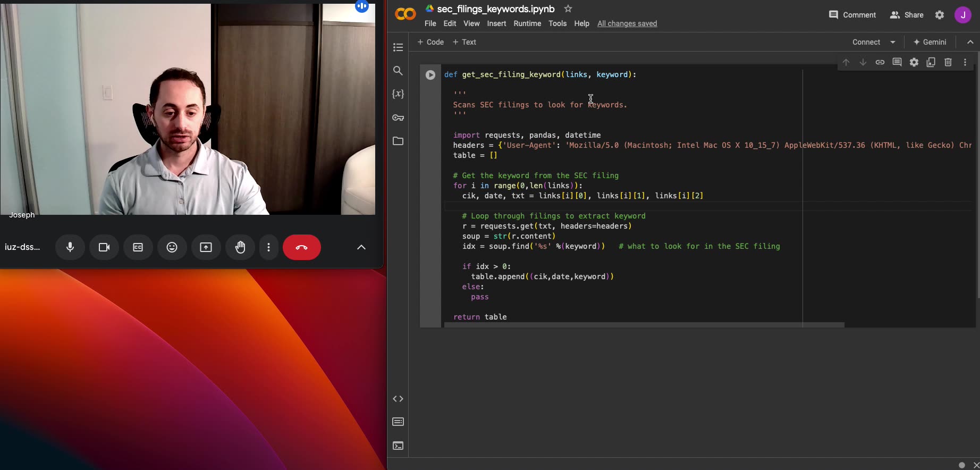The image size is (980, 470).
Task: Click the audio activity indicator on Joseph's video
Action: pyautogui.click(x=362, y=6)
